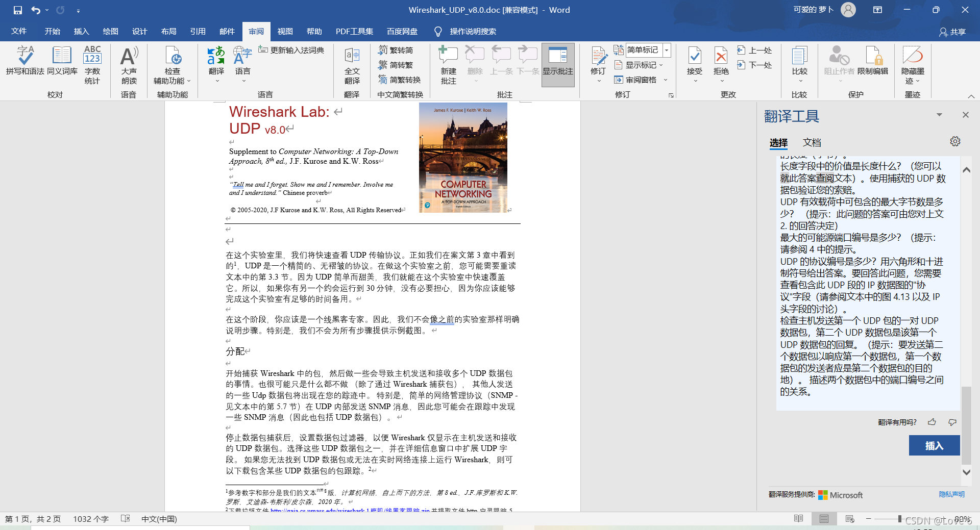
Task: Click thumbs up for translation feedback
Action: pos(932,422)
